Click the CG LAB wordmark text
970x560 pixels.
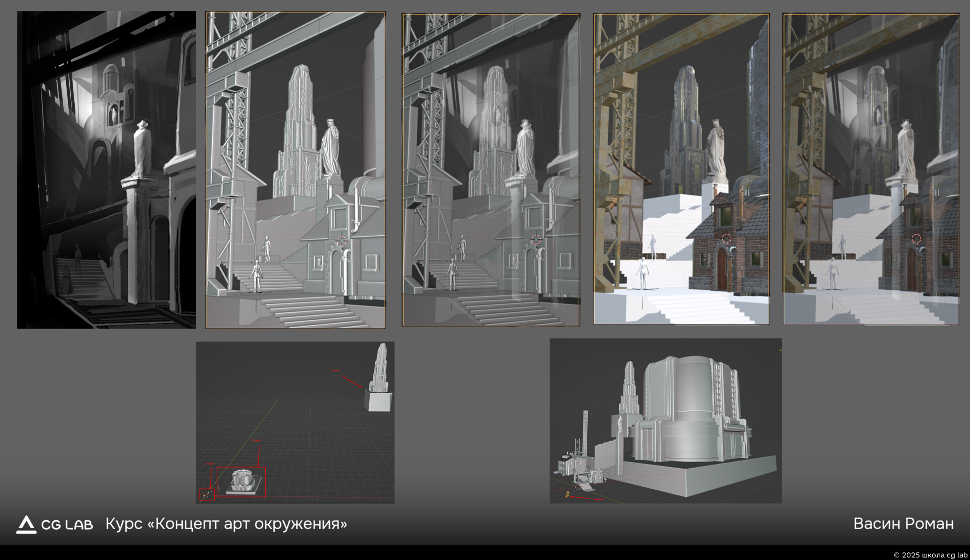click(67, 525)
